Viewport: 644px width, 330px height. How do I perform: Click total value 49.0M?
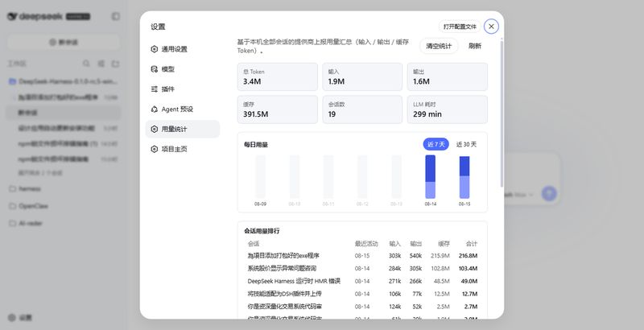pyautogui.click(x=469, y=281)
